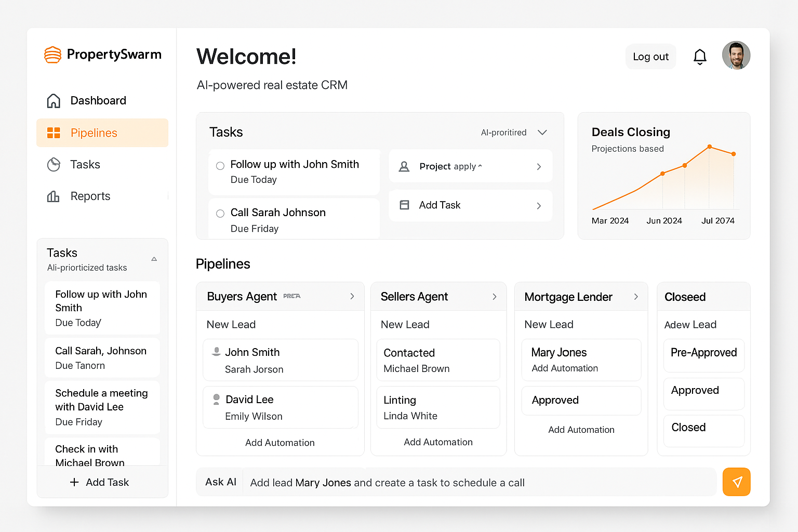This screenshot has width=798, height=532.
Task: Click Add Automation under Buyers Agent
Action: [x=280, y=443]
